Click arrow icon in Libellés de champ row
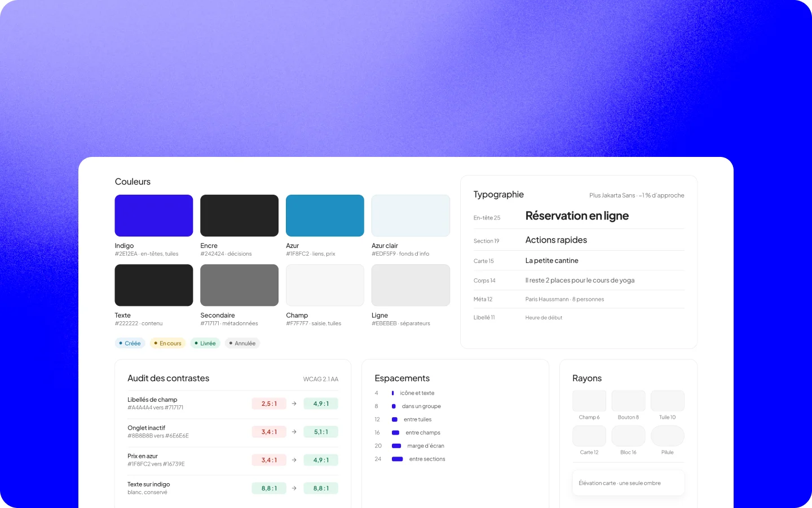The width and height of the screenshot is (812, 508). 294,404
